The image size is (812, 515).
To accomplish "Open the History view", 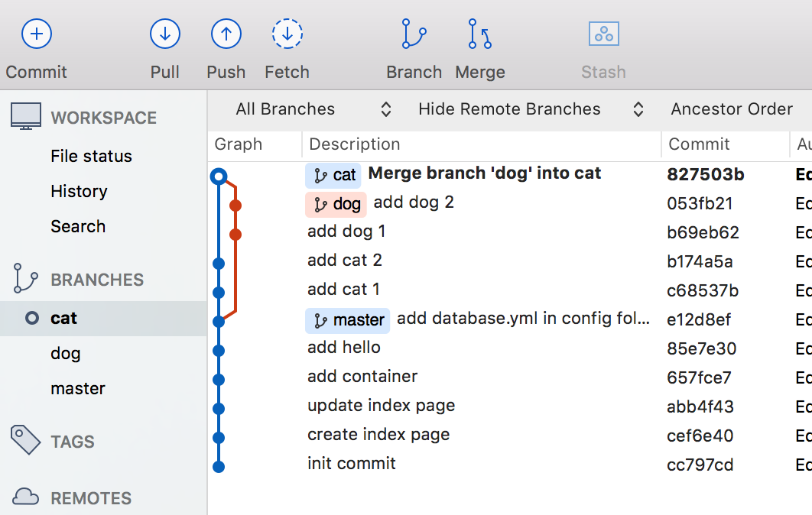I will pos(79,191).
